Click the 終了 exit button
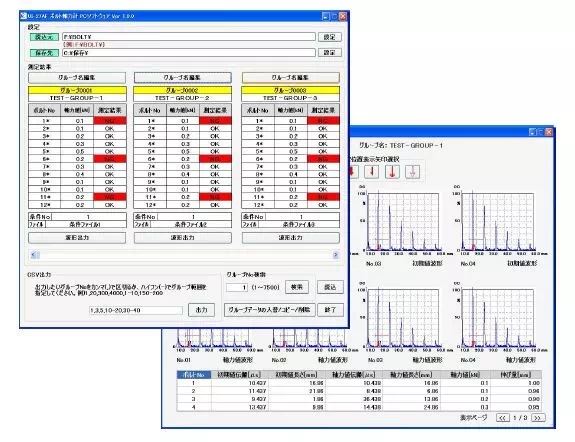This screenshot has height=442, width=575. point(330,310)
